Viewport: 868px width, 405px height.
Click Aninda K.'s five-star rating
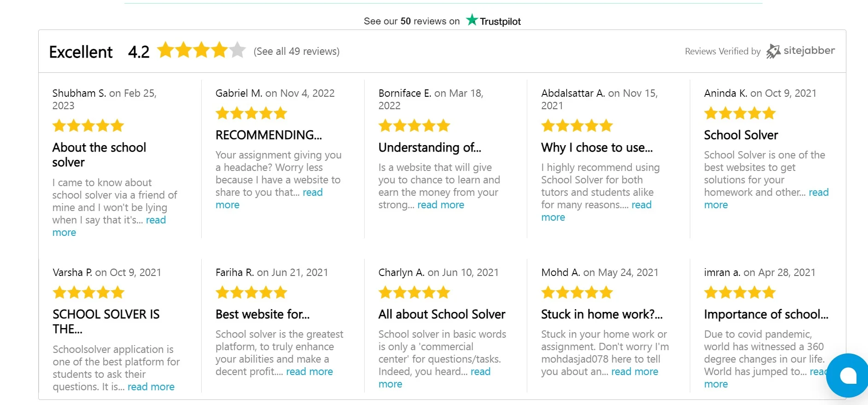point(740,113)
